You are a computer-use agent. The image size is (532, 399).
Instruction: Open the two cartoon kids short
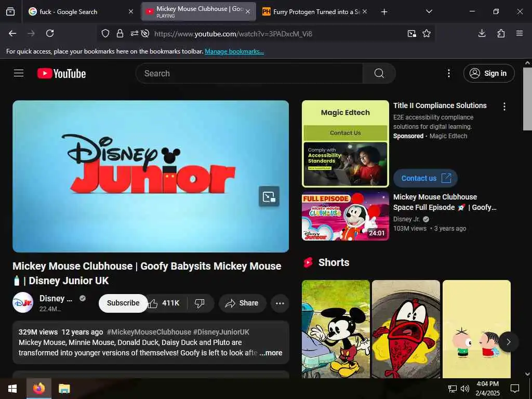click(x=477, y=329)
